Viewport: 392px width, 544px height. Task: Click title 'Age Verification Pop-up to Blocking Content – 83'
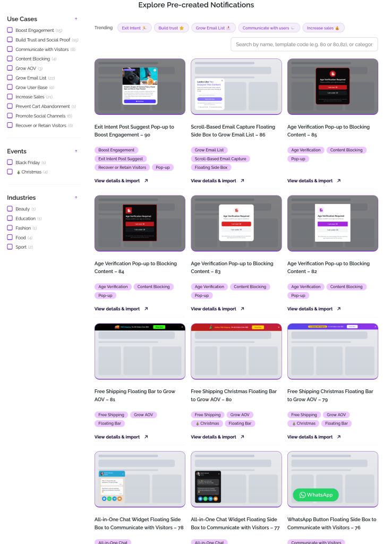[232, 268]
